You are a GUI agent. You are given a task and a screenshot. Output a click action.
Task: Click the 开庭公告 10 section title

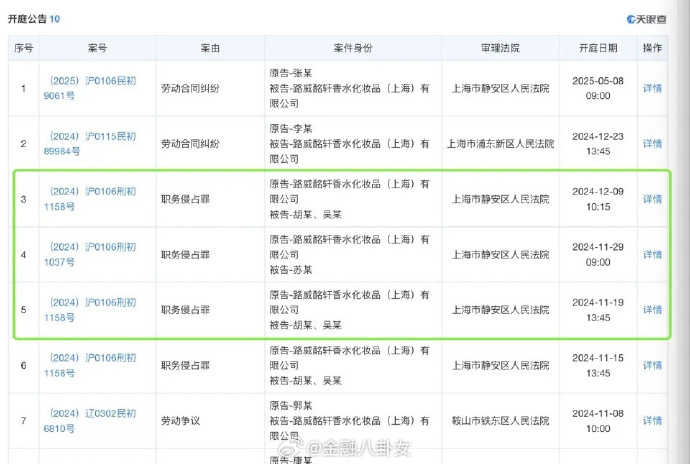(x=34, y=19)
